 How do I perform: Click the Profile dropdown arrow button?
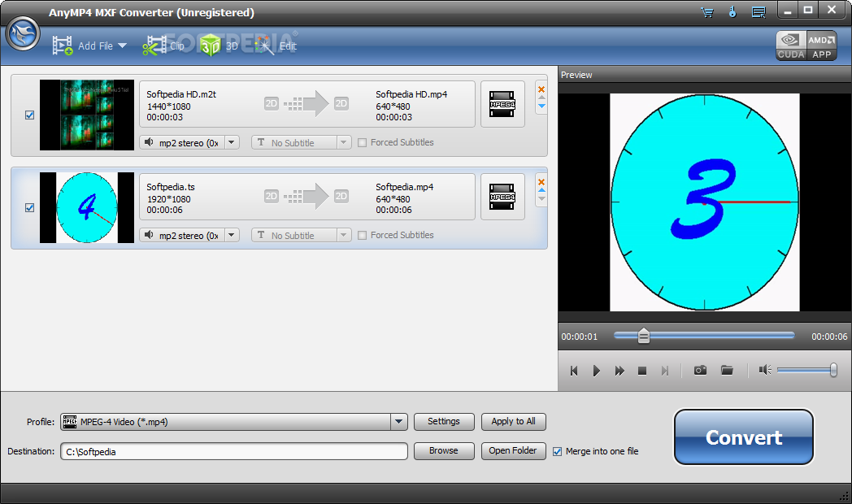(x=399, y=421)
